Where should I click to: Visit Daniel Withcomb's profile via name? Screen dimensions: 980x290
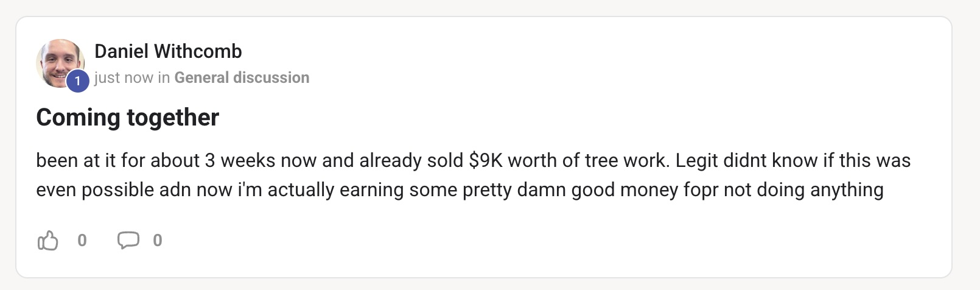[168, 51]
